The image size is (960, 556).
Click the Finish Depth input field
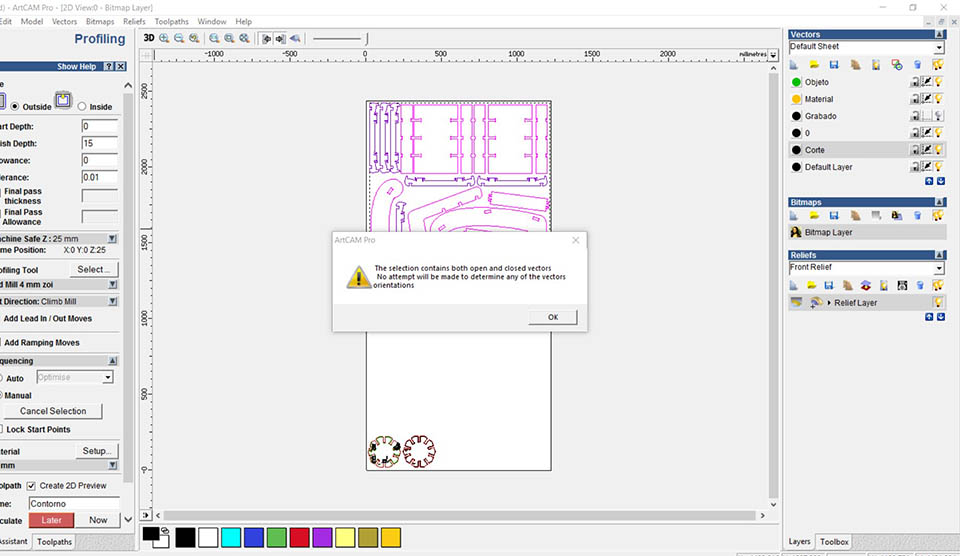(99, 143)
